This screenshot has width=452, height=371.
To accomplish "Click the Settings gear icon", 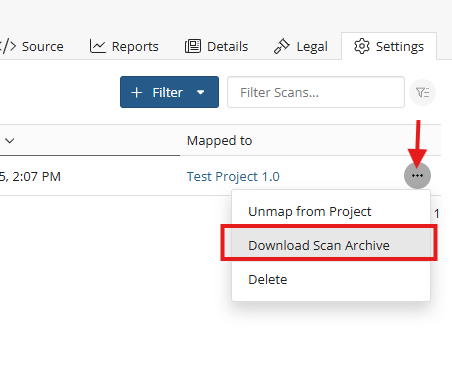I will 362,46.
